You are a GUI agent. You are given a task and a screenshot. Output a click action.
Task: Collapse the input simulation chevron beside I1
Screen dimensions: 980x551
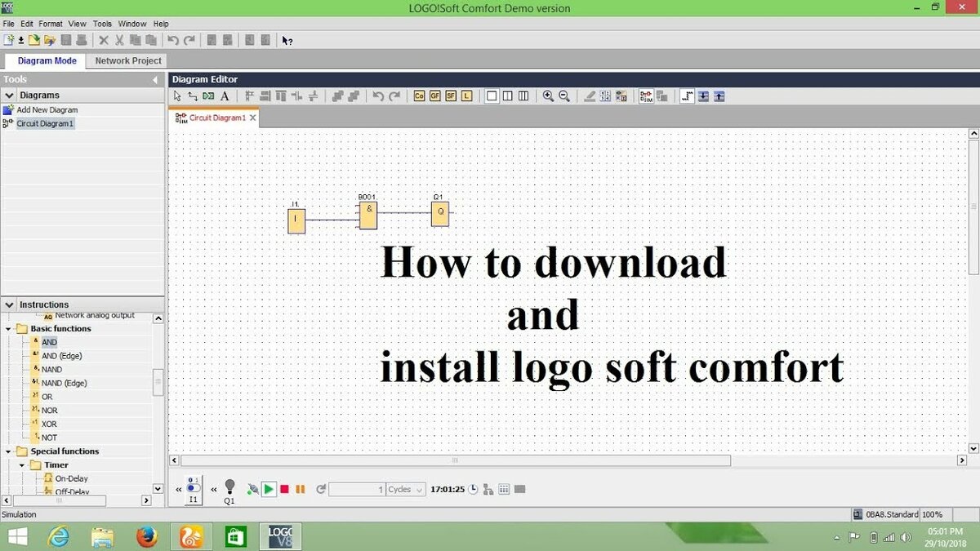click(x=178, y=490)
